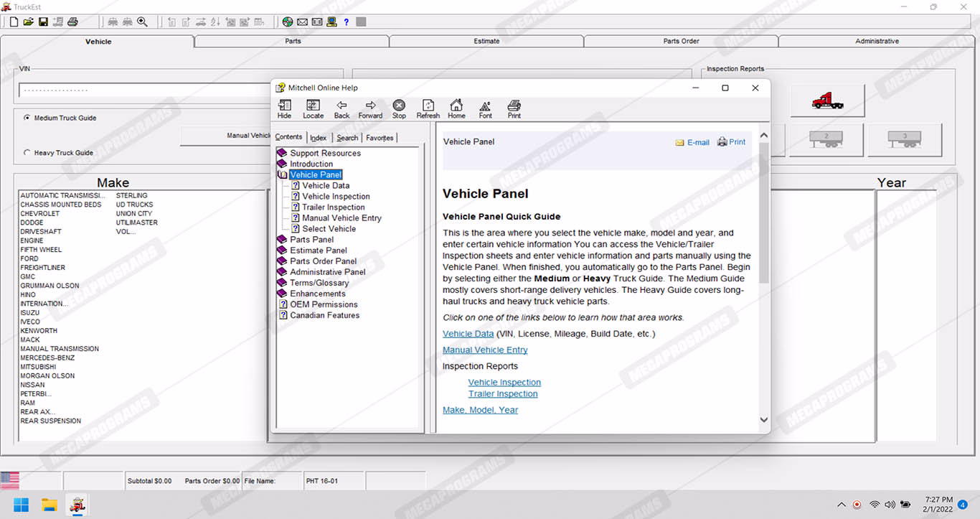The width and height of the screenshot is (980, 519).
Task: Select Vehicle Panel in contents tree
Action: tap(316, 174)
